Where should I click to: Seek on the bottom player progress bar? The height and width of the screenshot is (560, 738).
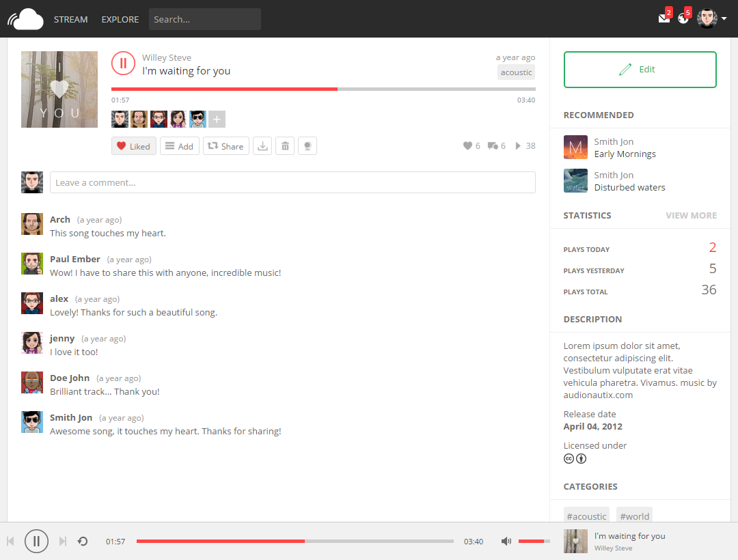[295, 541]
